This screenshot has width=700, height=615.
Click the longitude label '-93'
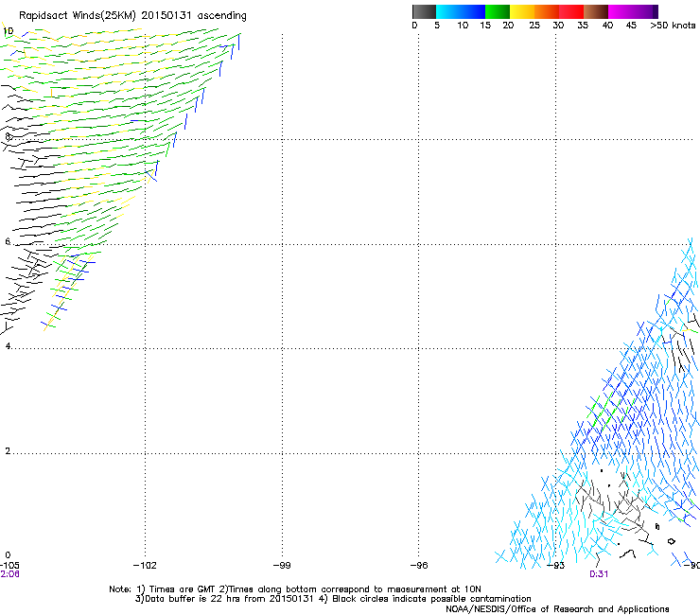(x=556, y=566)
